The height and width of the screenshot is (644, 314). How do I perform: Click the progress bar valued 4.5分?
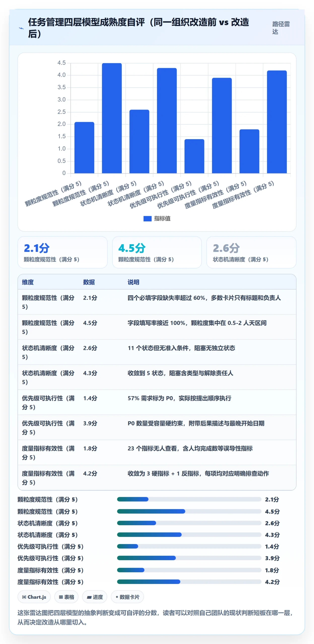tap(189, 511)
